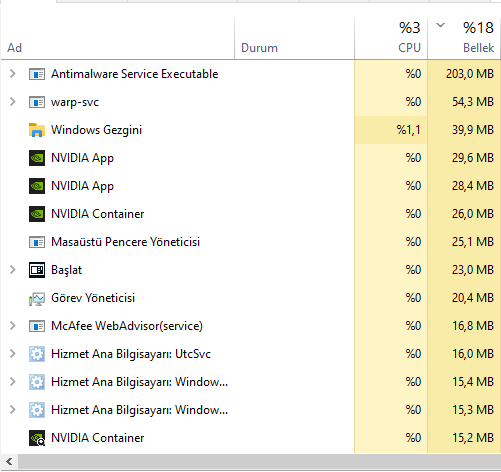This screenshot has height=472, width=501.
Task: Click the Görev Yöneticisi icon
Action: 37,299
